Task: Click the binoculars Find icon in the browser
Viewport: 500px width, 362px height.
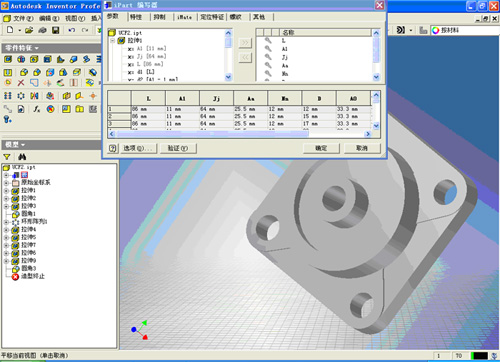Action: coord(22,157)
